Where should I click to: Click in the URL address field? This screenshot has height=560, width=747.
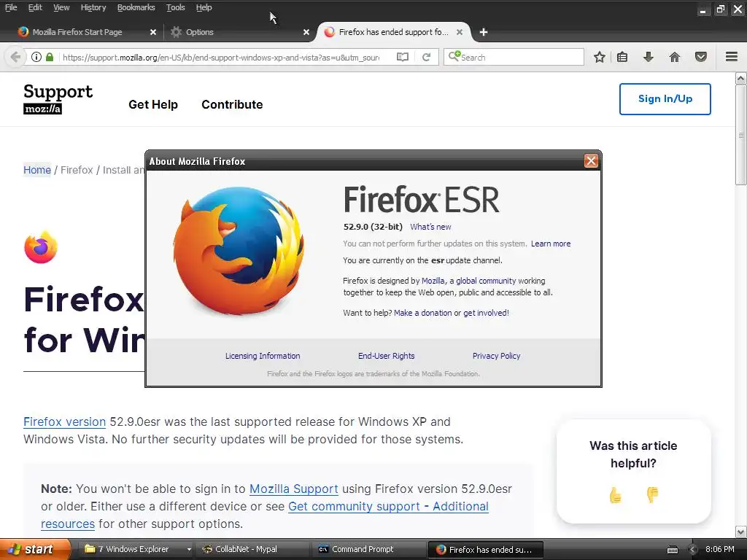tap(222, 57)
